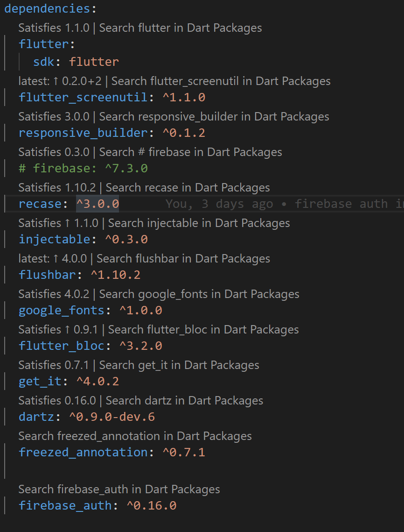Image resolution: width=404 pixels, height=532 pixels.
Task: Open 'Search google_fonts in Dart Packages' link
Action: coord(199,294)
